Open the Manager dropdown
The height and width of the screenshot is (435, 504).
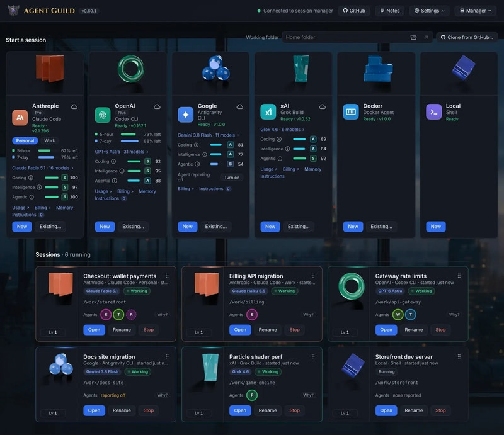pyautogui.click(x=476, y=11)
